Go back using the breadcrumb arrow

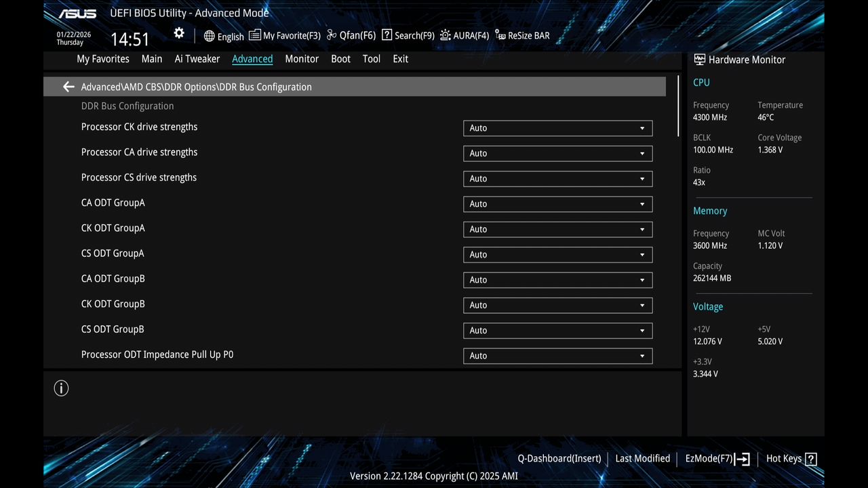[x=68, y=87]
